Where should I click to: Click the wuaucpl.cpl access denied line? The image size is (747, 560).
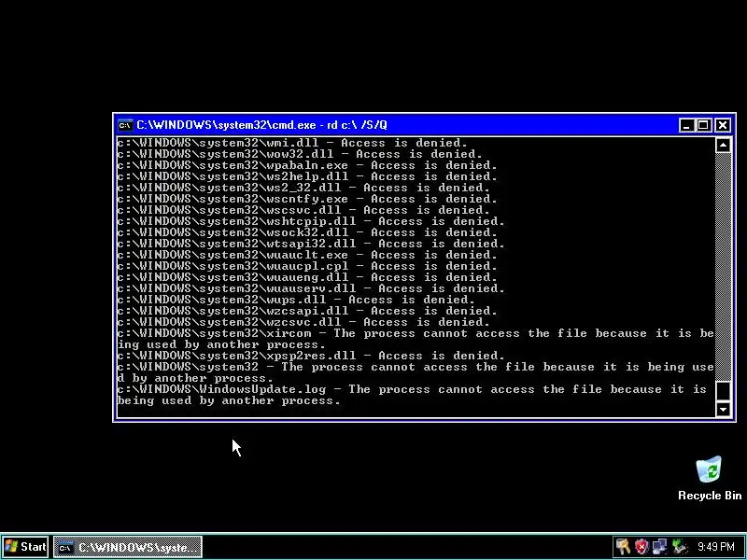coord(307,266)
